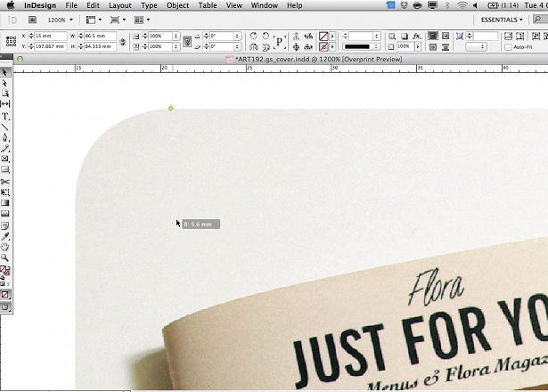The height and width of the screenshot is (392, 548).
Task: Open the Apple menu
Action: tap(11, 5)
